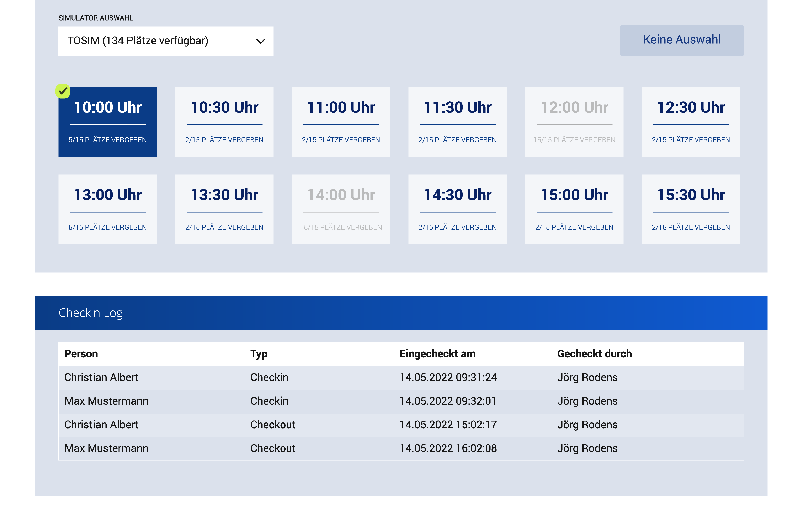798x532 pixels.
Task: Click the SIMULATOR AUSWAHL label
Action: [x=96, y=18]
